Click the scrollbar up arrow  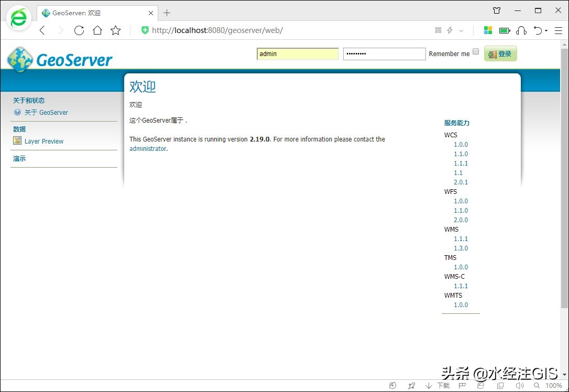click(x=564, y=44)
